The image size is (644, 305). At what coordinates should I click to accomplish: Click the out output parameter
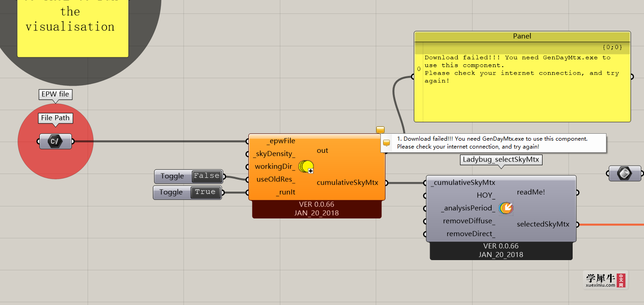(322, 150)
